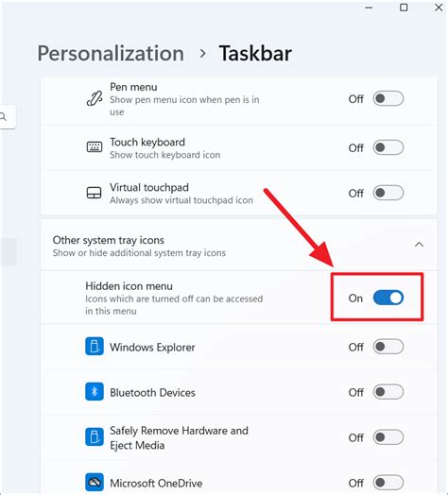Enable the Pen menu toggle
This screenshot has height=495, width=448.
click(x=388, y=98)
